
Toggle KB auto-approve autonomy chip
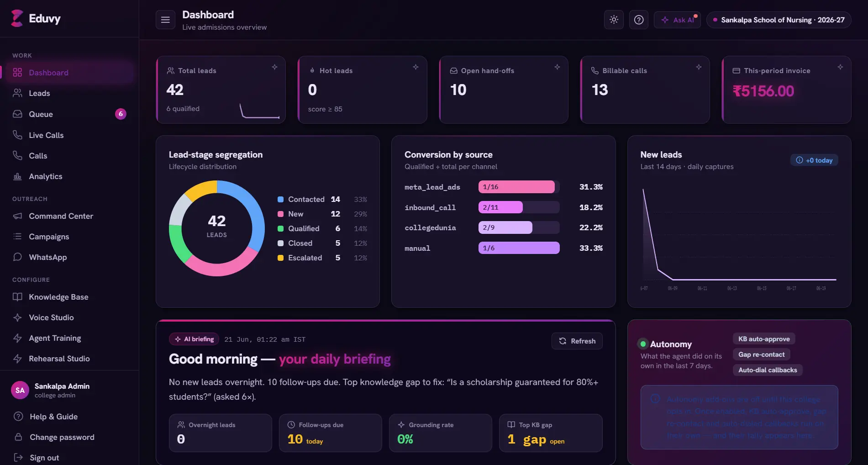(x=764, y=339)
